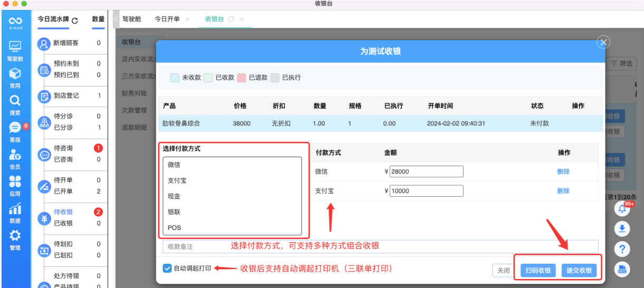
Task: Click the 未收款 blue legend swatch
Action: pyautogui.click(x=175, y=78)
